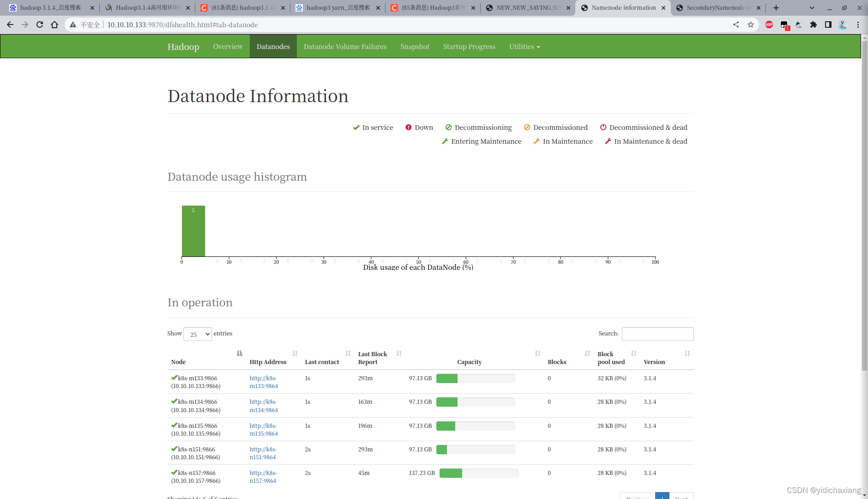Open the Overview navigation item
The width and height of the screenshot is (868, 499).
pyautogui.click(x=228, y=47)
